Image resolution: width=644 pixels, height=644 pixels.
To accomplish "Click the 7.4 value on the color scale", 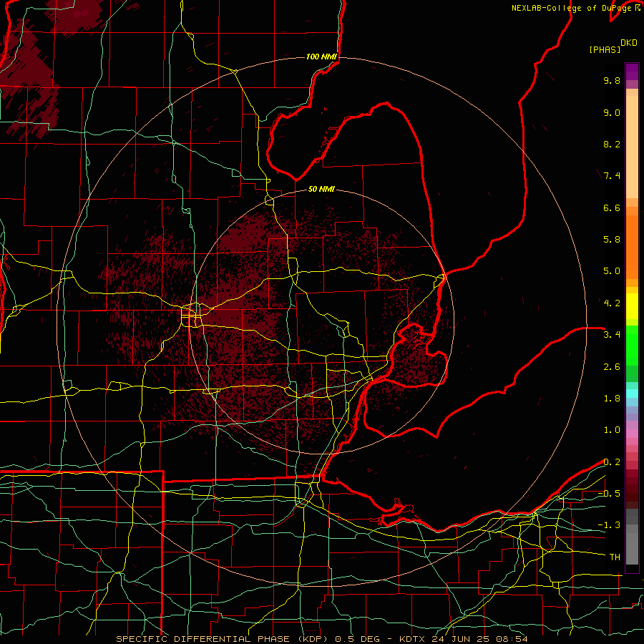I will click(612, 176).
